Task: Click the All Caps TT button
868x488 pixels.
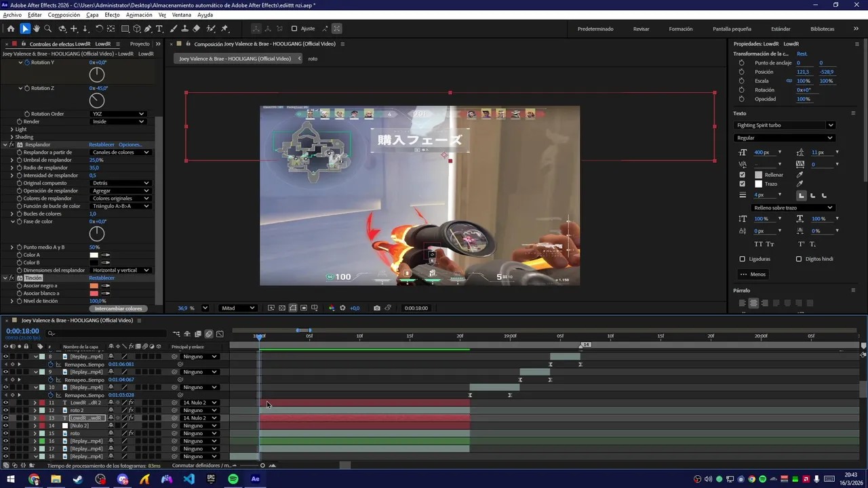Action: [x=759, y=244]
